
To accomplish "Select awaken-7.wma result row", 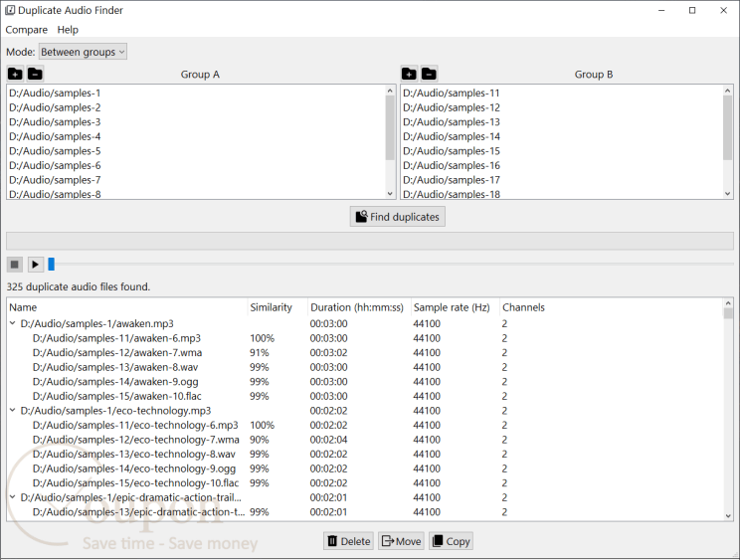I will point(365,353).
